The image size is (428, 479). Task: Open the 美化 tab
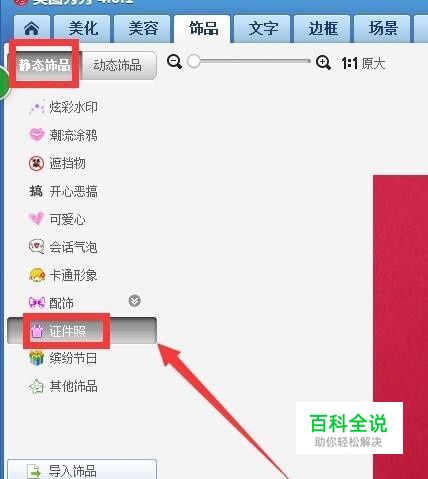pos(83,28)
